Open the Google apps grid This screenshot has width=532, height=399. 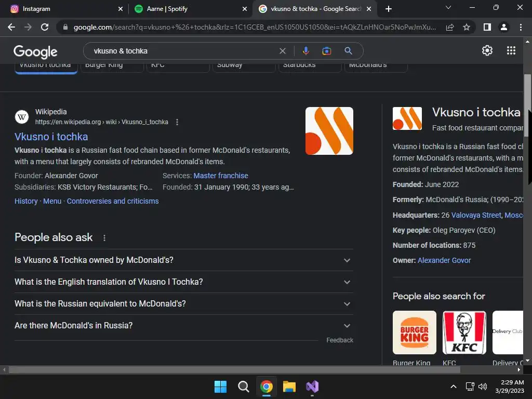click(511, 50)
